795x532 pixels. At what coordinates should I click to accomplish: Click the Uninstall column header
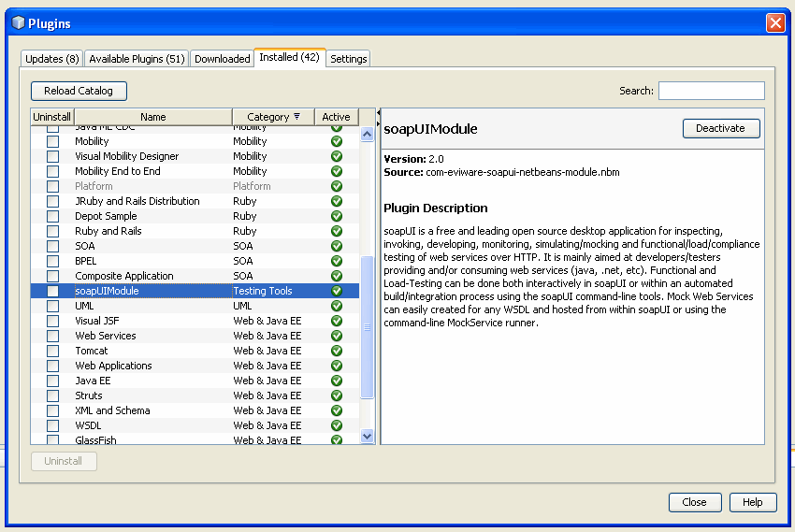point(51,117)
